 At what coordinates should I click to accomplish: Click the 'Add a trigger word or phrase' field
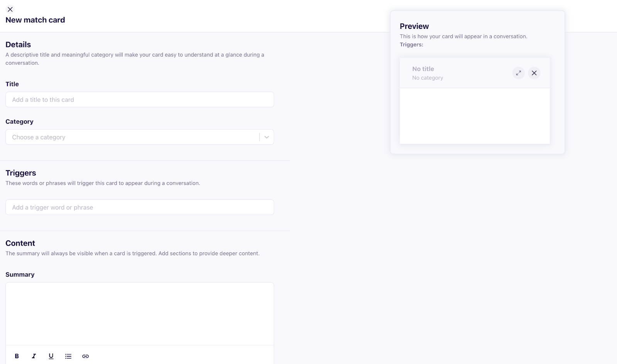pos(140,207)
